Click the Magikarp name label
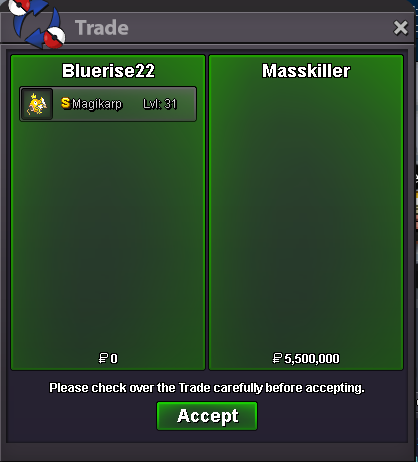The width and height of the screenshot is (418, 462). click(97, 104)
